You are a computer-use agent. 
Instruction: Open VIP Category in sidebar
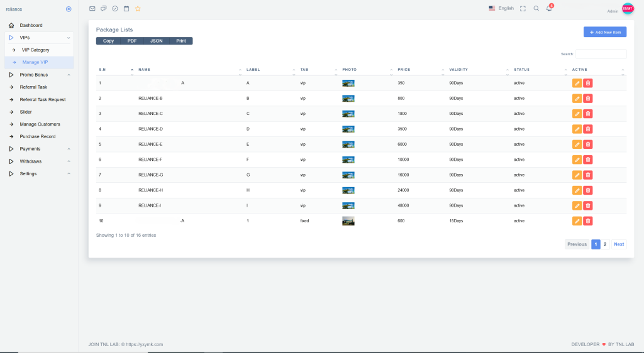(35, 50)
